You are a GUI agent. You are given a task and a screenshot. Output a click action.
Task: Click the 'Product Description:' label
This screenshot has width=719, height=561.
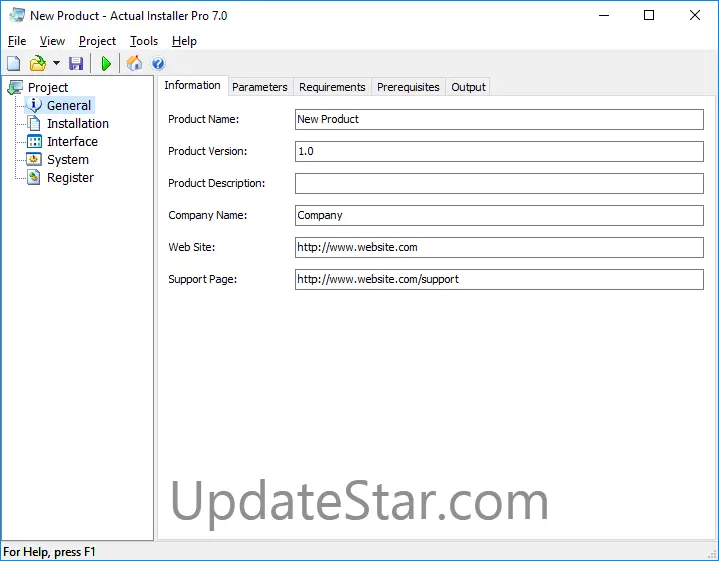(x=216, y=183)
